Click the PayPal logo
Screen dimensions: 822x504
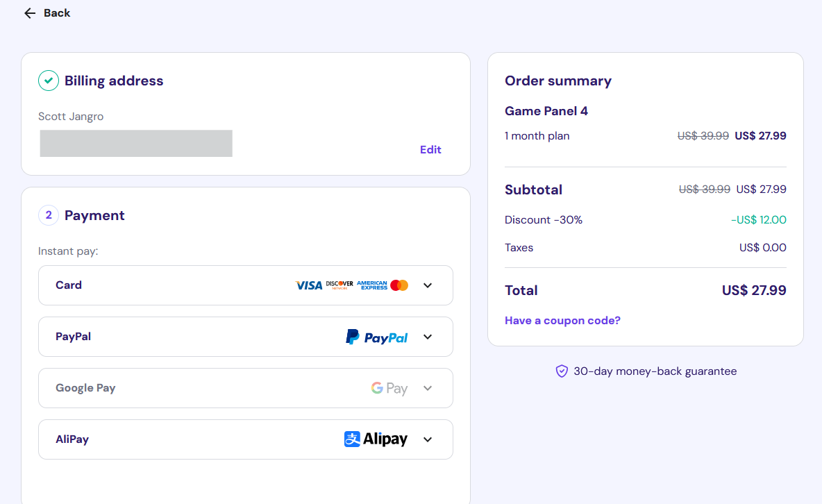coord(376,336)
